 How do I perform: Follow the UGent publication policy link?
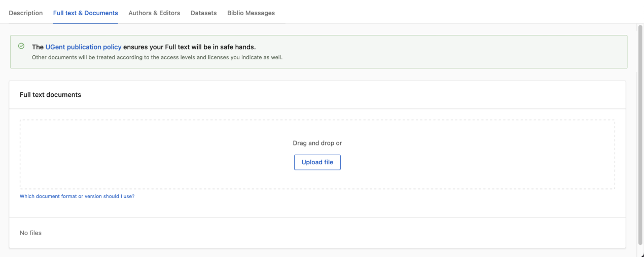(84, 47)
